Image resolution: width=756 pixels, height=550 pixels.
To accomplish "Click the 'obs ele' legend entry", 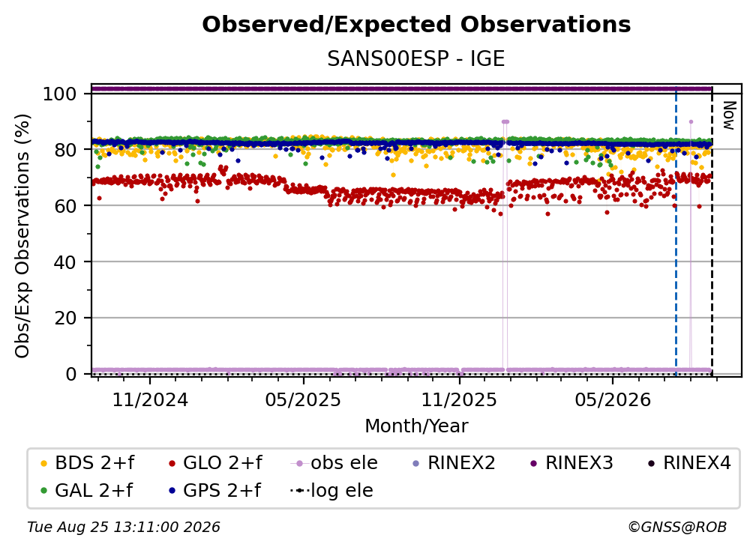I will (x=334, y=463).
